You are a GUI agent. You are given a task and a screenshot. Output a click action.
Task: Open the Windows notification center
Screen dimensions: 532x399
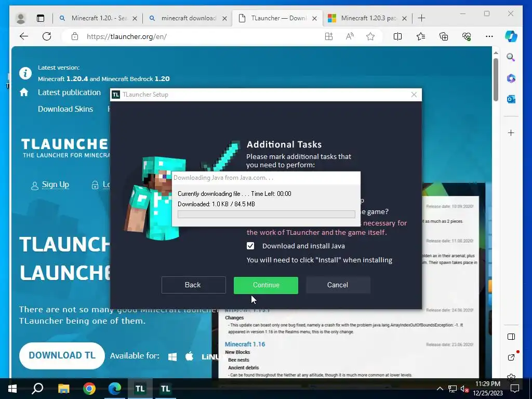click(515, 389)
